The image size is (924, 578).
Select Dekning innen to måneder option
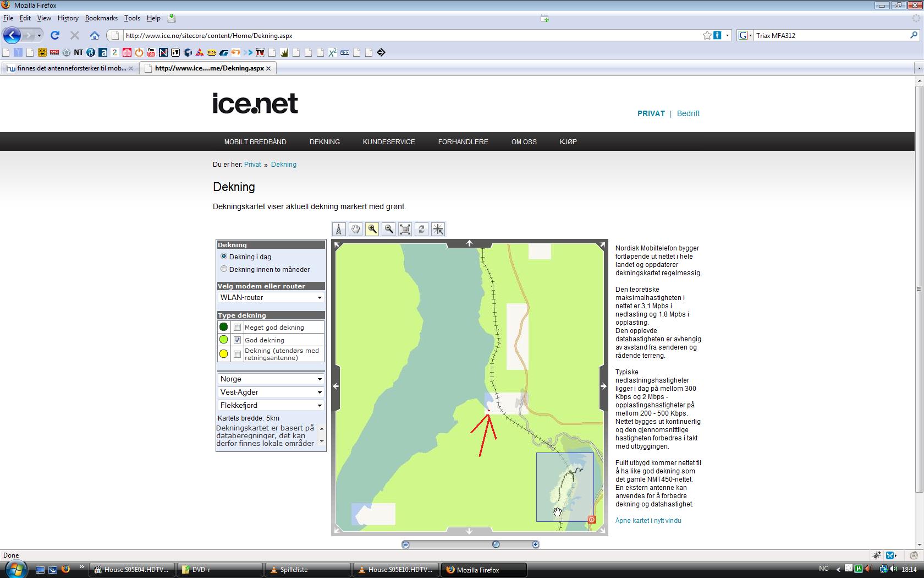[x=224, y=269]
